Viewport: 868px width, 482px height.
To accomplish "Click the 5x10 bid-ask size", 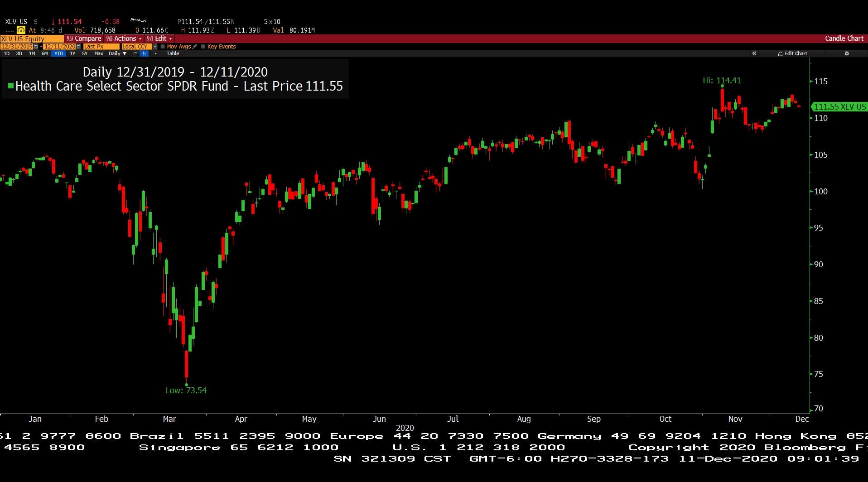I will [x=272, y=22].
